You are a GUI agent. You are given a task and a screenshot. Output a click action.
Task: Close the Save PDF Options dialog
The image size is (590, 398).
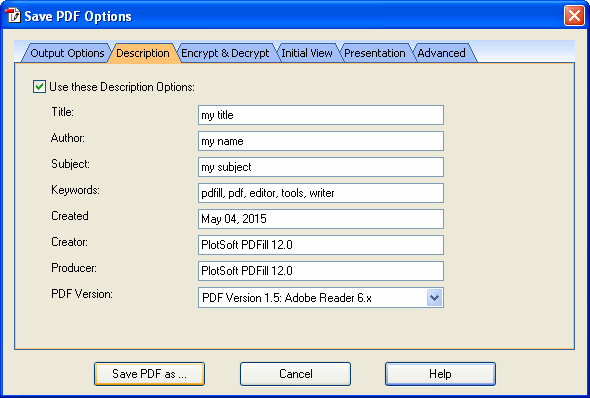coord(574,16)
